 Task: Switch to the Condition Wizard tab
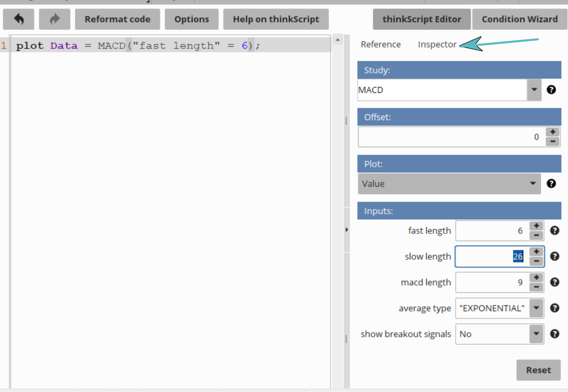coord(519,19)
